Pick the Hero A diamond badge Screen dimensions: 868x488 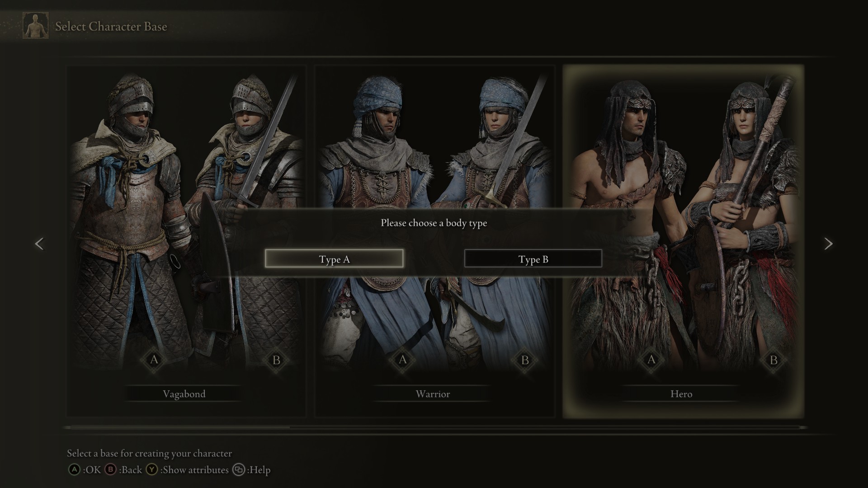(x=651, y=360)
